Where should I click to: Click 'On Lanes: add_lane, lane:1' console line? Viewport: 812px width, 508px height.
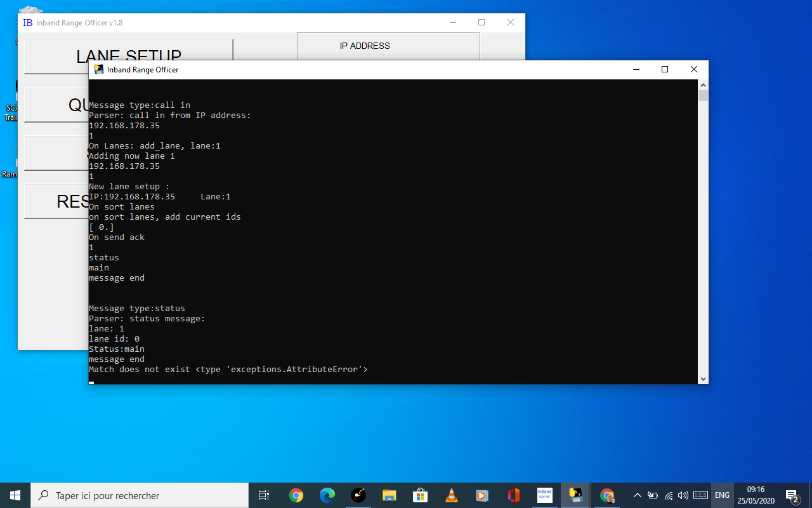155,146
